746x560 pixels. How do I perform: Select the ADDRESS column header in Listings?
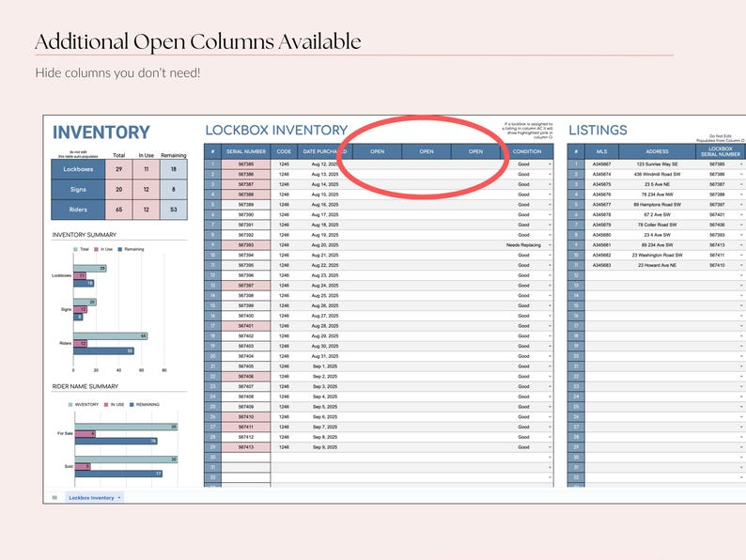[657, 151]
